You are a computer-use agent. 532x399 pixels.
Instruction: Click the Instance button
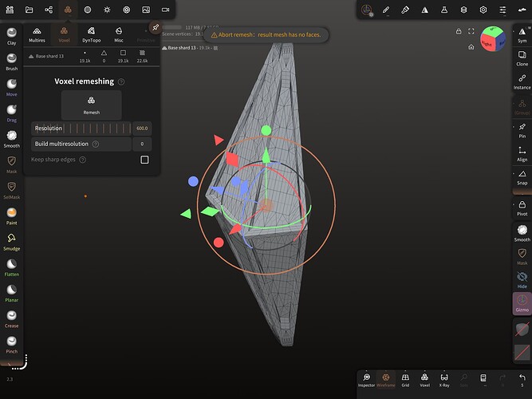(x=522, y=82)
